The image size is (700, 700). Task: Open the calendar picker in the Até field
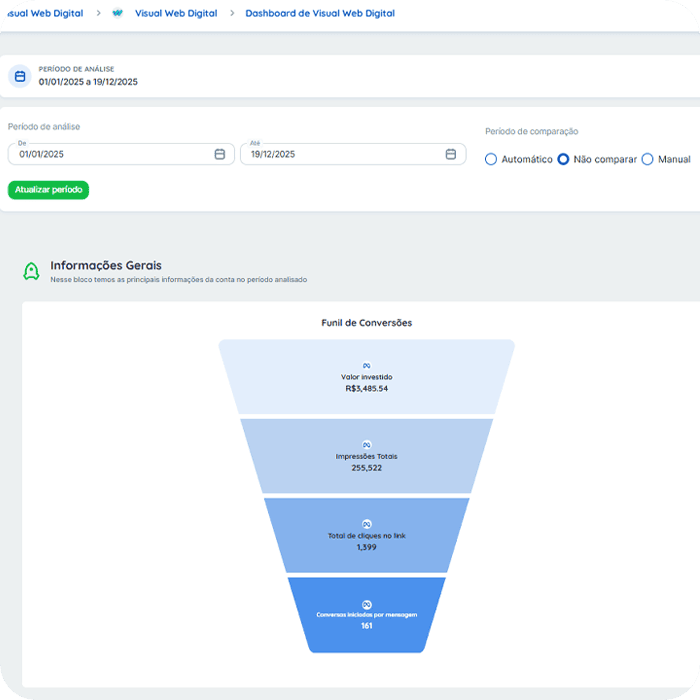pos(450,154)
